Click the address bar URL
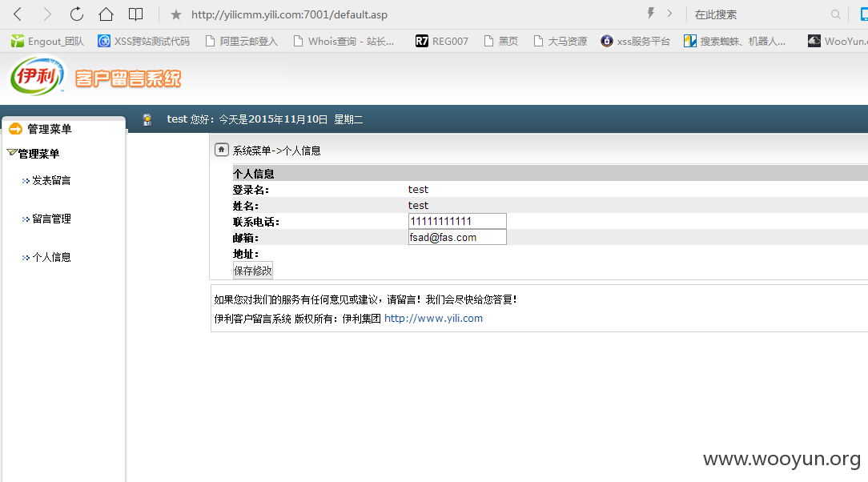Screen dimensions: 868x482 point(290,15)
